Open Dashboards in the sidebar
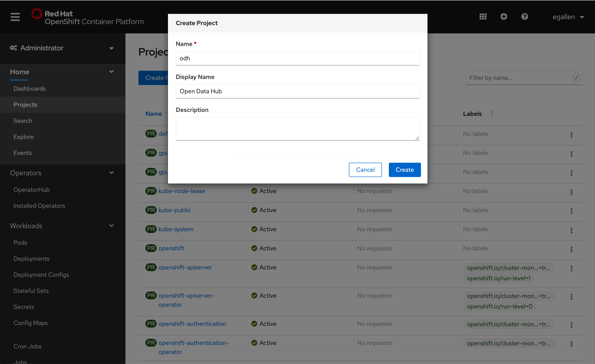The image size is (595, 364). pyautogui.click(x=30, y=89)
